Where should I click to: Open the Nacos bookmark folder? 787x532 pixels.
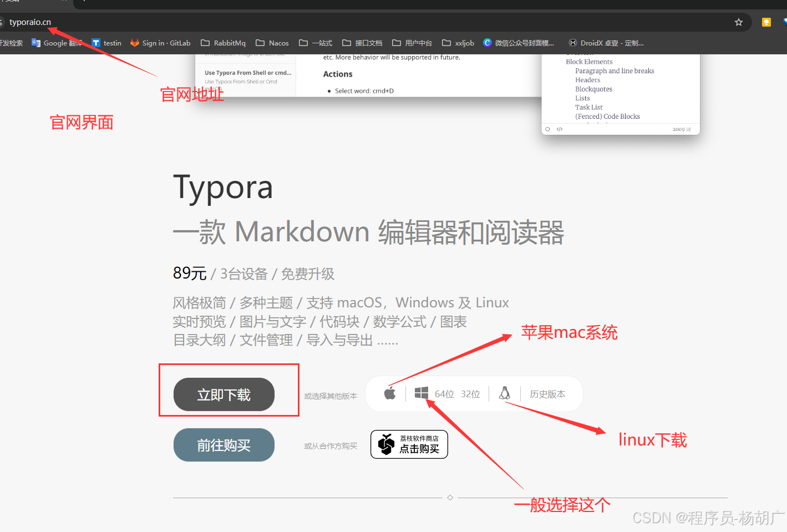pos(272,43)
